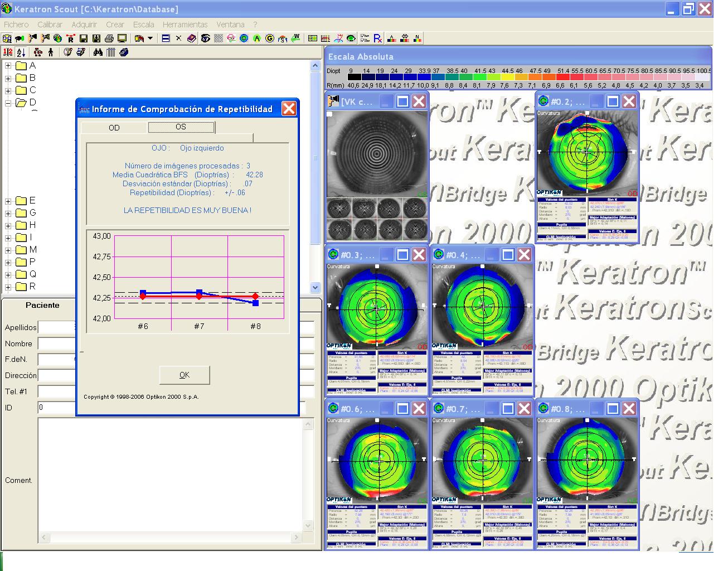Click the red R repeatability icon

(70, 38)
